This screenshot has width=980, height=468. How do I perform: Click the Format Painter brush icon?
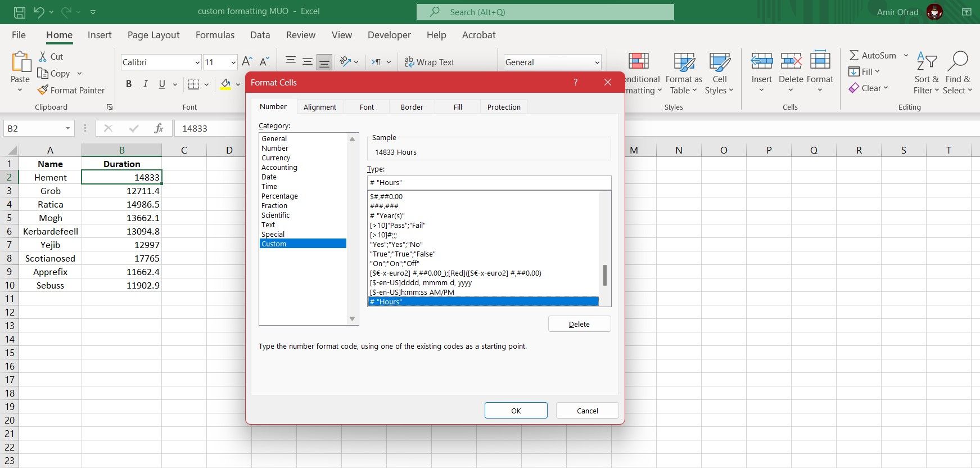pyautogui.click(x=43, y=90)
